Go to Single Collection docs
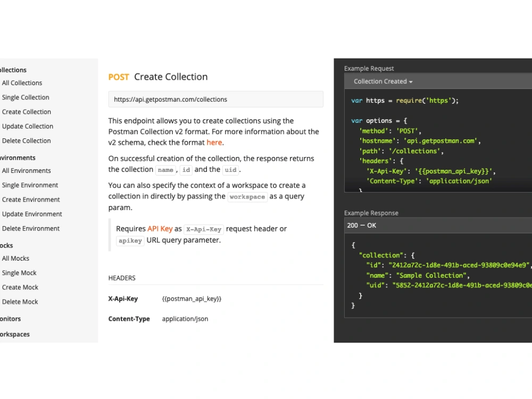The image size is (532, 399). tap(26, 97)
